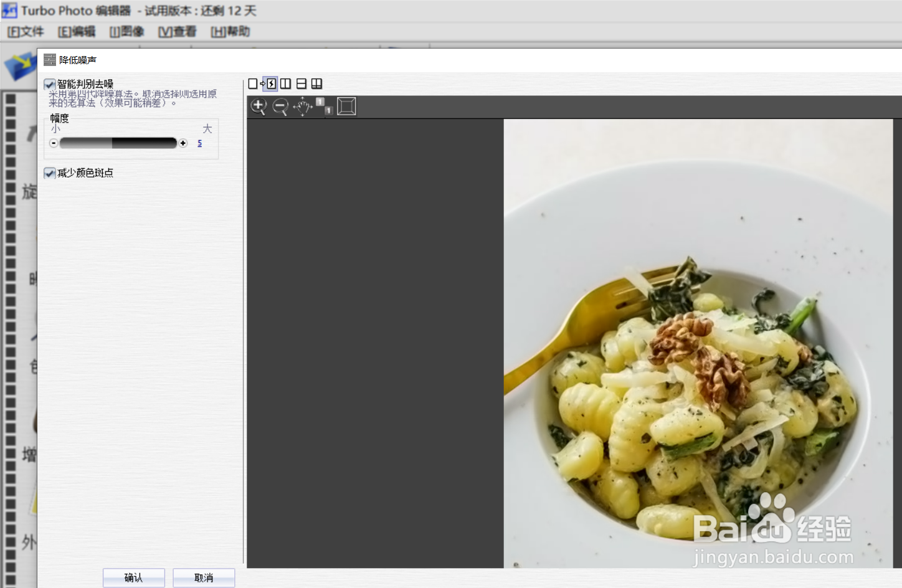Click the noise reduction dialog title icon
The height and width of the screenshot is (588, 902).
50,60
